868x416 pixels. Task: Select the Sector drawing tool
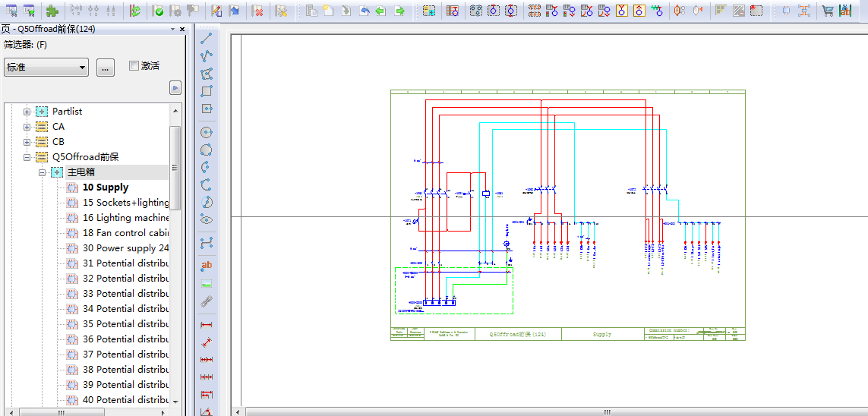tap(207, 202)
